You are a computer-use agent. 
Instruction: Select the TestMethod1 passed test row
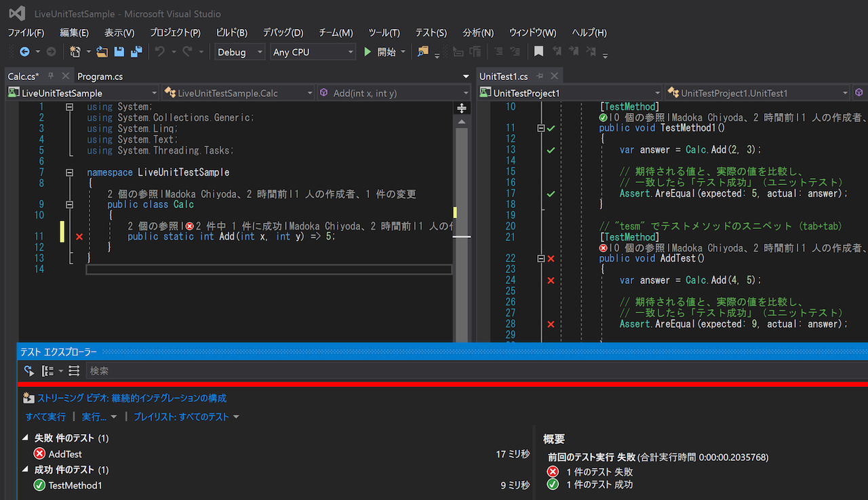pyautogui.click(x=276, y=485)
